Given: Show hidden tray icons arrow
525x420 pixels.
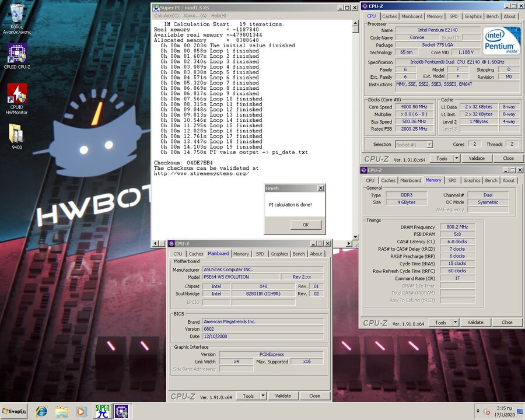Looking at the screenshot, I should (478, 411).
